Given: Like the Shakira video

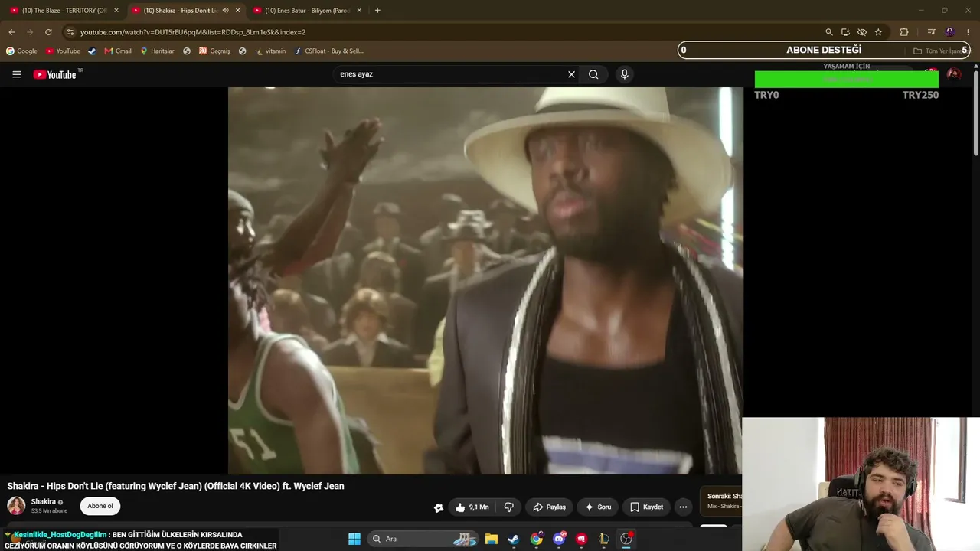Looking at the screenshot, I should (x=472, y=507).
